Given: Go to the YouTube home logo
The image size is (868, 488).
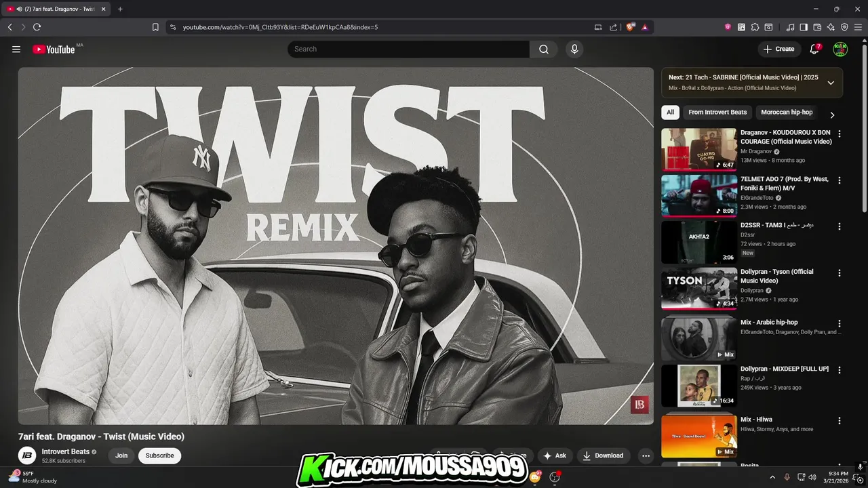Looking at the screenshot, I should click(x=54, y=49).
